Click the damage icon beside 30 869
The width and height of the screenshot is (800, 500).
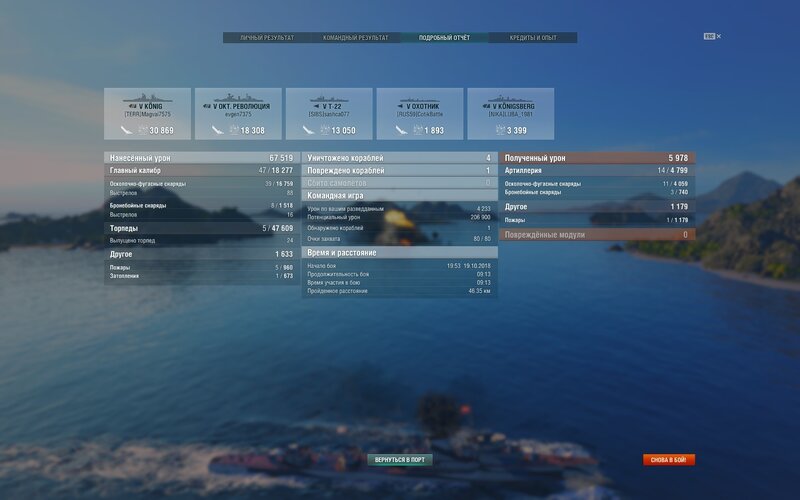point(143,130)
